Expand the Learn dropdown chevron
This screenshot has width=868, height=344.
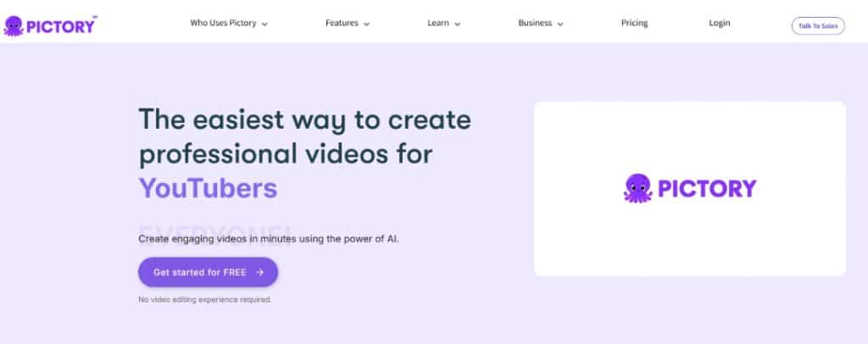click(458, 25)
